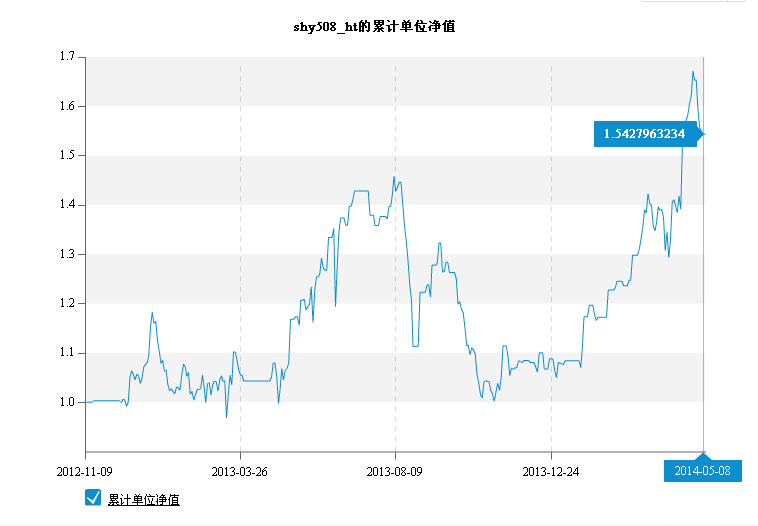Click the 1.2 y-axis label
The image size is (758, 526).
click(67, 303)
